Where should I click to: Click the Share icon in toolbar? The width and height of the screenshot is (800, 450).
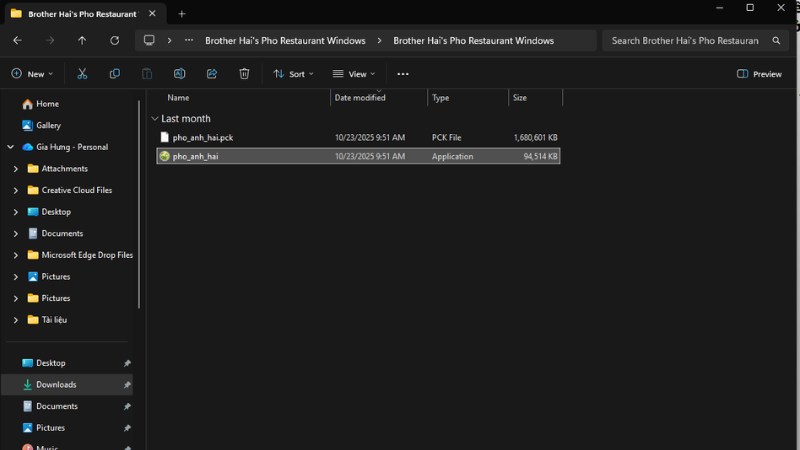[x=212, y=74]
